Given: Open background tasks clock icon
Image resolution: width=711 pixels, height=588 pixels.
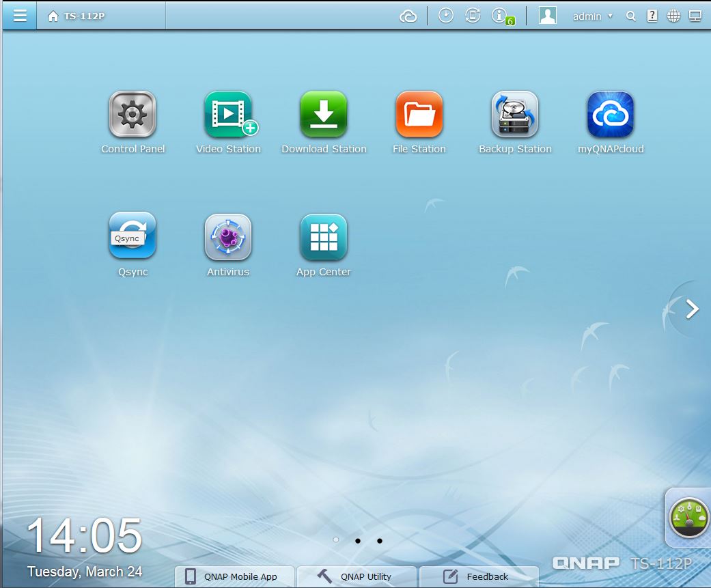Looking at the screenshot, I should (x=446, y=16).
